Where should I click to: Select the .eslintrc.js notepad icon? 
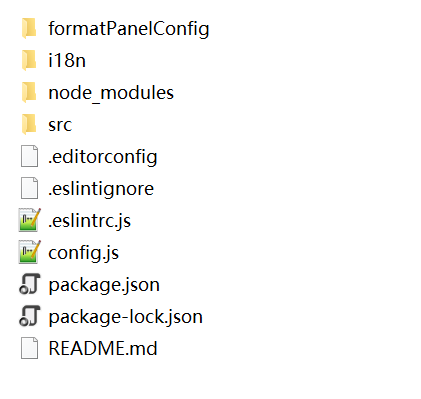(x=30, y=220)
